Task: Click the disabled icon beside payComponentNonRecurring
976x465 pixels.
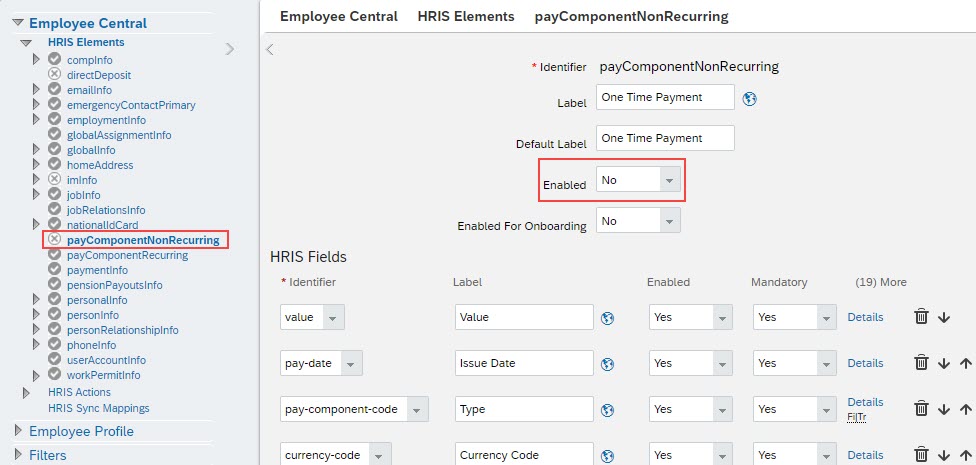Action: pos(55,240)
